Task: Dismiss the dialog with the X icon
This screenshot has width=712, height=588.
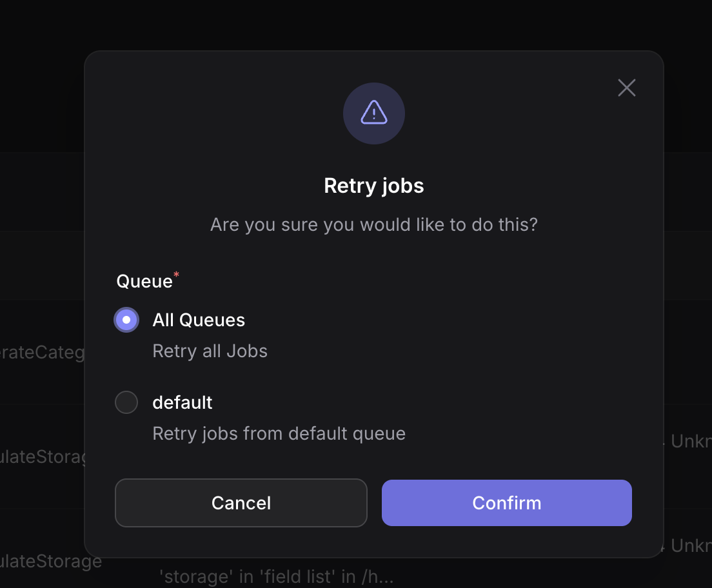Action: tap(626, 88)
